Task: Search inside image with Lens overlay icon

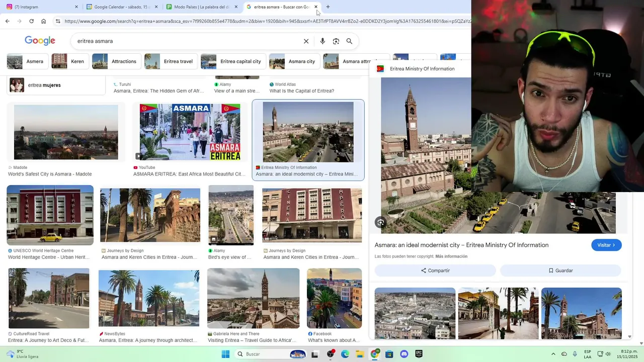Action: point(380,222)
